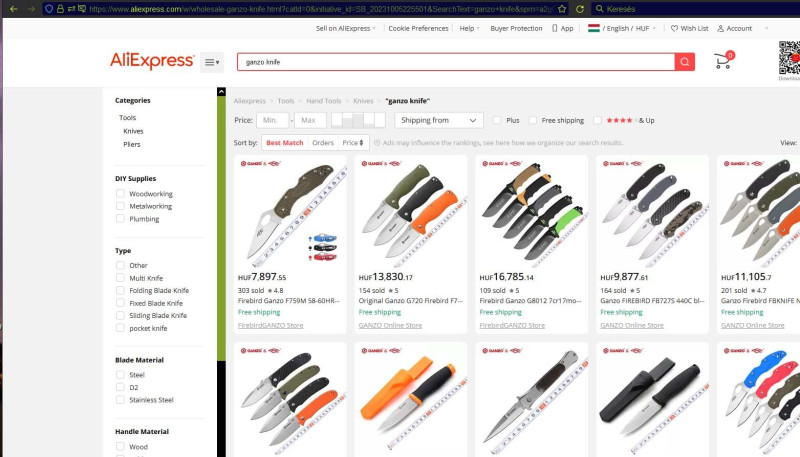Viewport: 800px width, 457px height.
Task: Sort by Price with arrows
Action: tap(353, 143)
